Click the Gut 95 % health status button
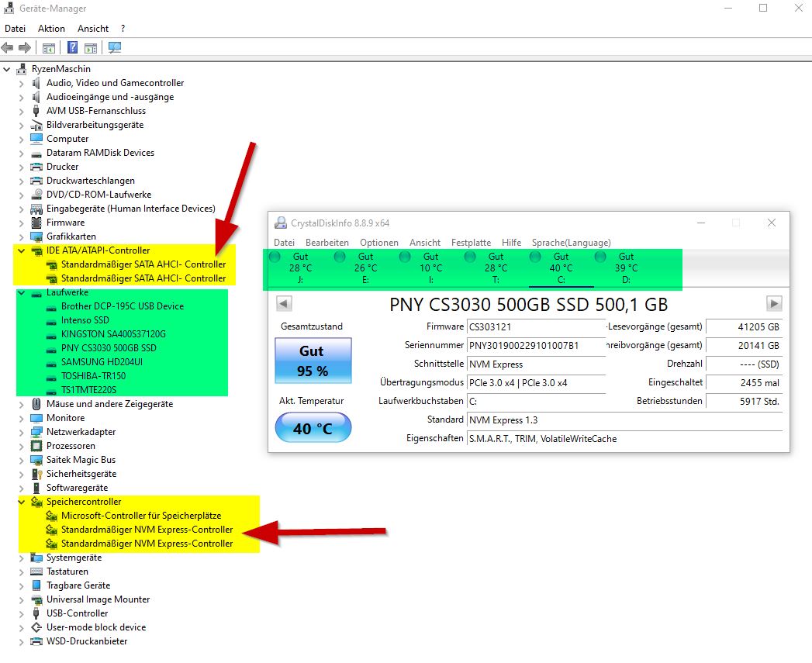Viewport: 812px width, 663px height. (313, 361)
